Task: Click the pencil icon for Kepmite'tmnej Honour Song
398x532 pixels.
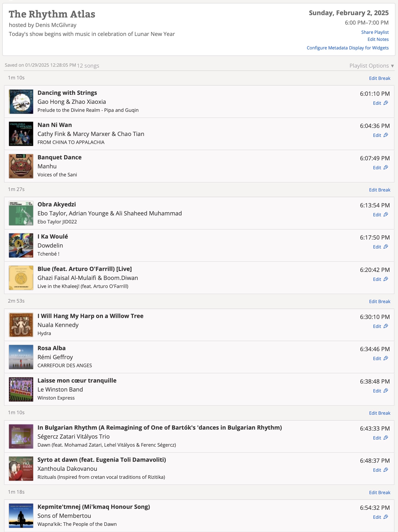Action: click(x=386, y=517)
